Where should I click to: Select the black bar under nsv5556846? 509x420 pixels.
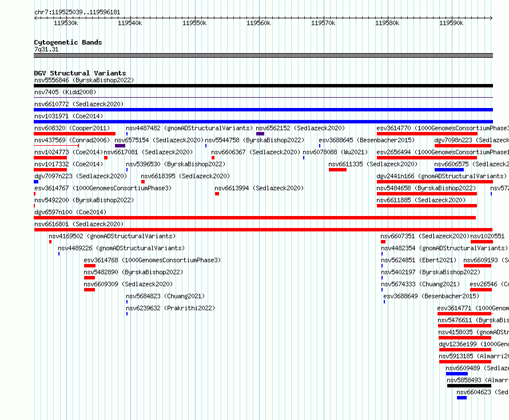click(x=263, y=86)
